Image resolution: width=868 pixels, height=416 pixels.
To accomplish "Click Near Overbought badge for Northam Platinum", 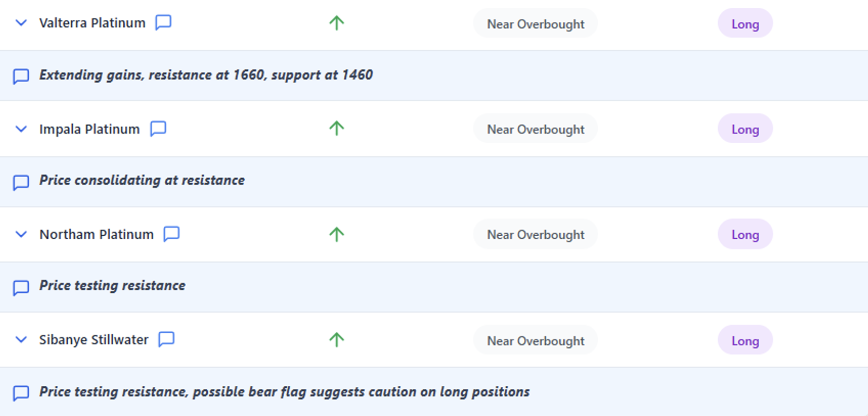I will coord(535,235).
